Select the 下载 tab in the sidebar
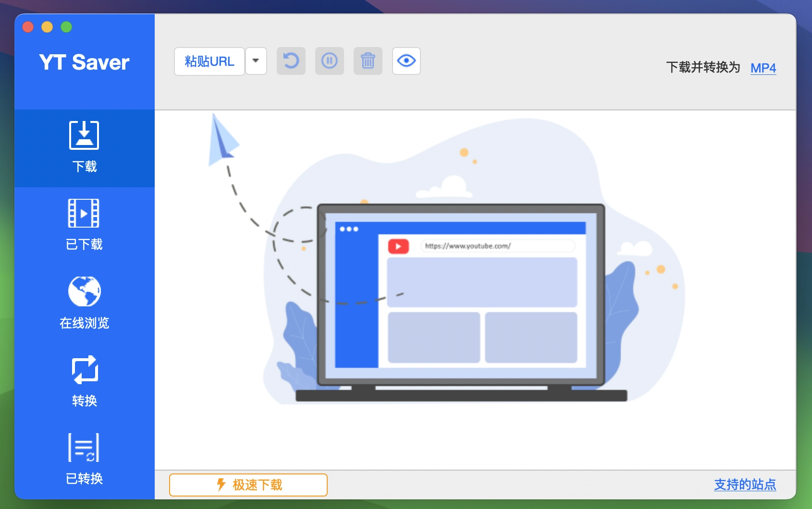812x509 pixels. coord(85,147)
